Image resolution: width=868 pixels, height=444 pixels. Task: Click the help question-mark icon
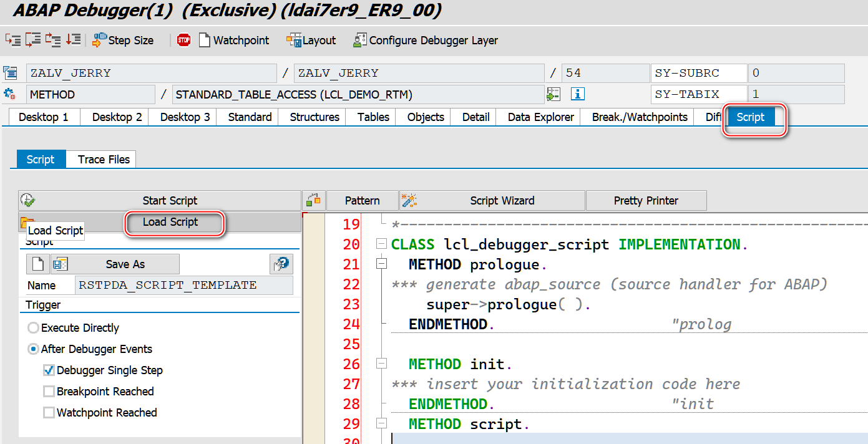pos(281,264)
